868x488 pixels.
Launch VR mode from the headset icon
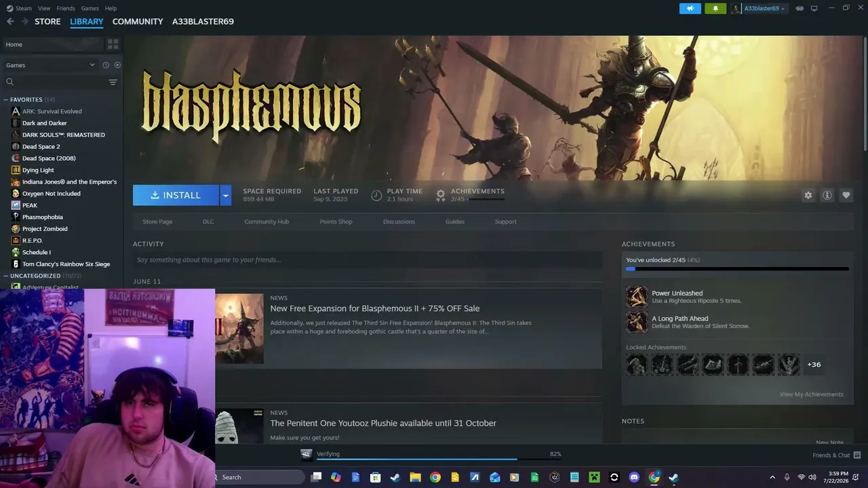point(800,8)
